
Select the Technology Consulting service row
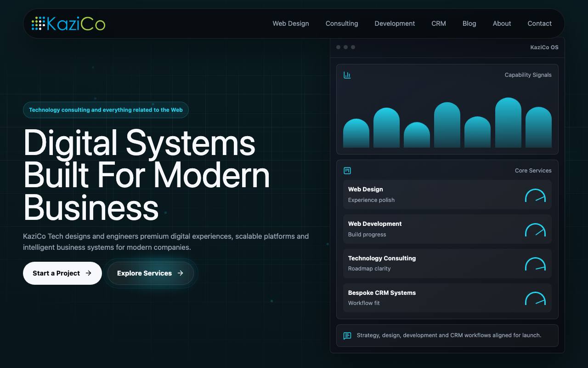pyautogui.click(x=447, y=264)
